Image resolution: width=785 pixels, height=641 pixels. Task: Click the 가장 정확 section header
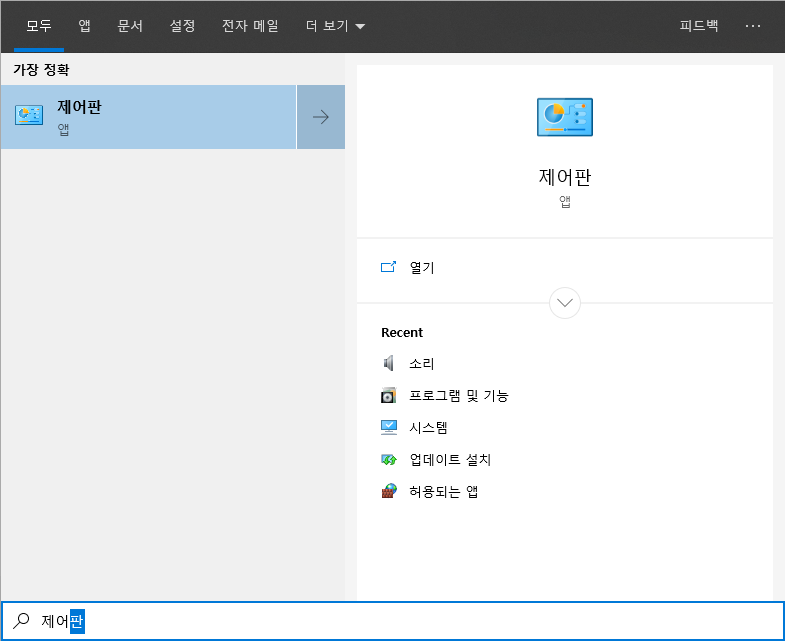tap(41, 70)
